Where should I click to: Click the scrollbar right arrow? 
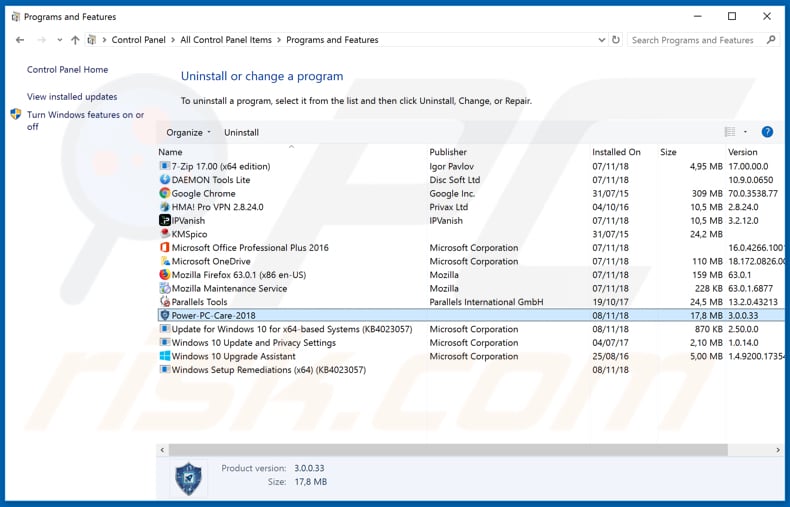click(x=778, y=450)
